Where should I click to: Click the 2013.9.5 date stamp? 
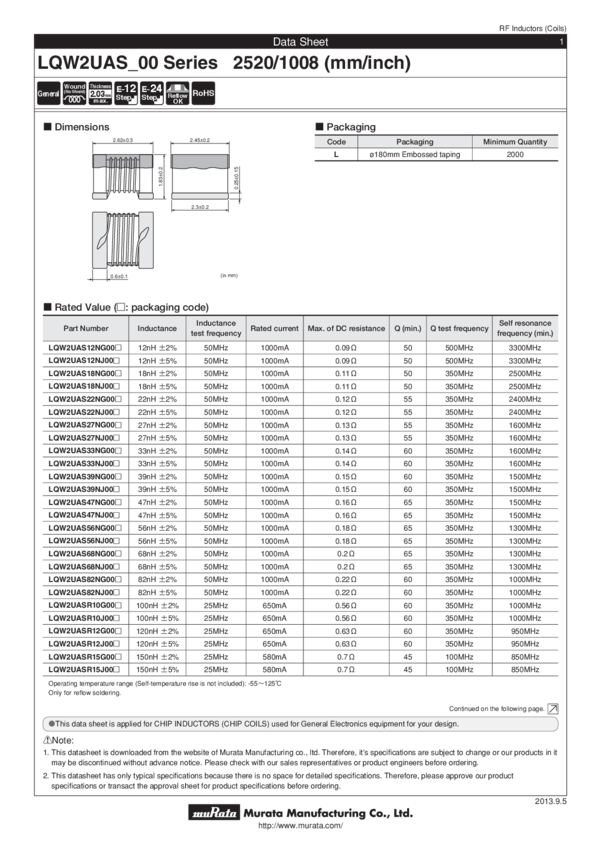[x=551, y=801]
